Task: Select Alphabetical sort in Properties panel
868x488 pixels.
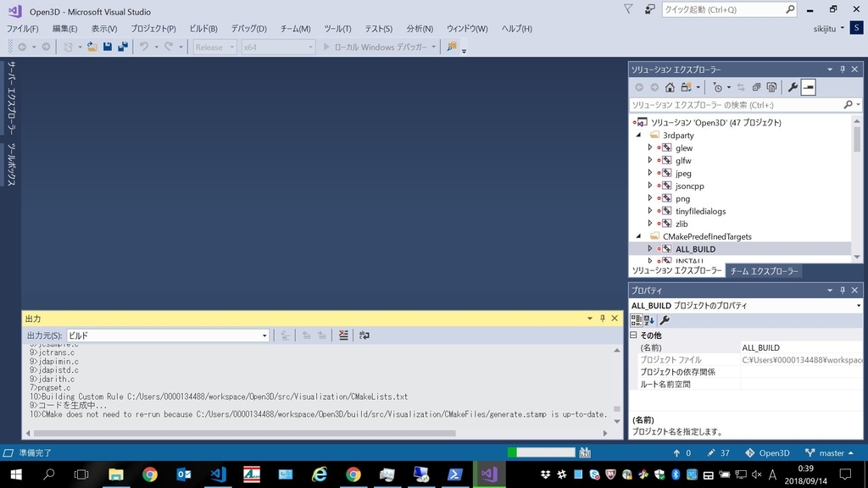Action: coord(649,319)
